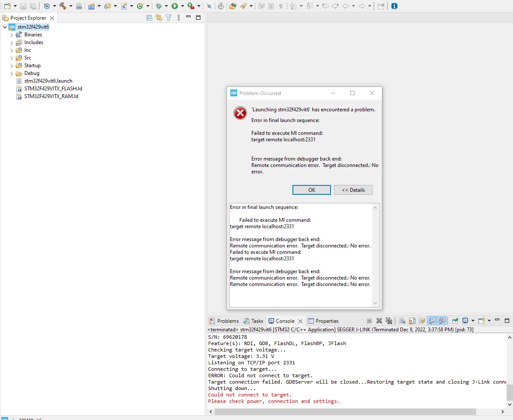The height and width of the screenshot is (420, 513).
Task: Click the Back navigation arrow
Action: pos(346,6)
